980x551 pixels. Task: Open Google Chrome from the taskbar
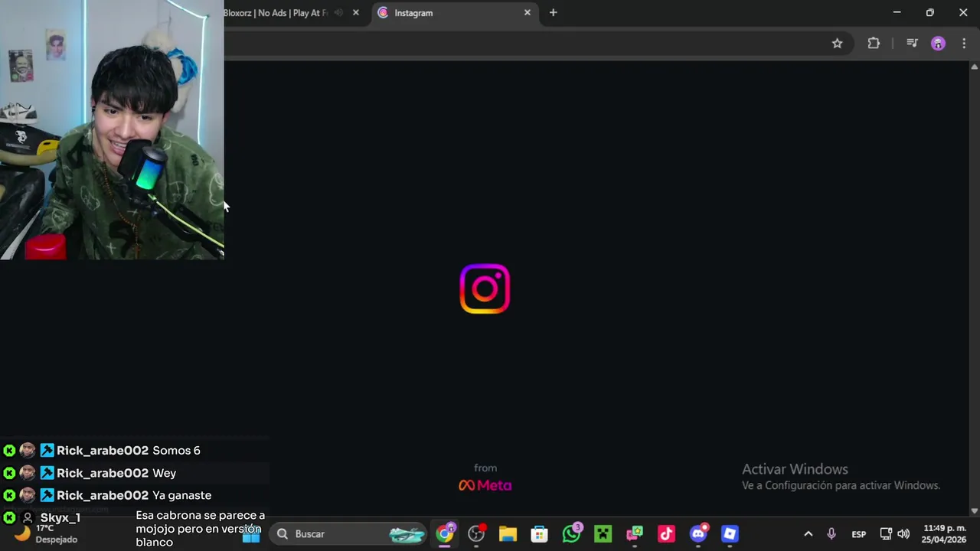coord(445,533)
